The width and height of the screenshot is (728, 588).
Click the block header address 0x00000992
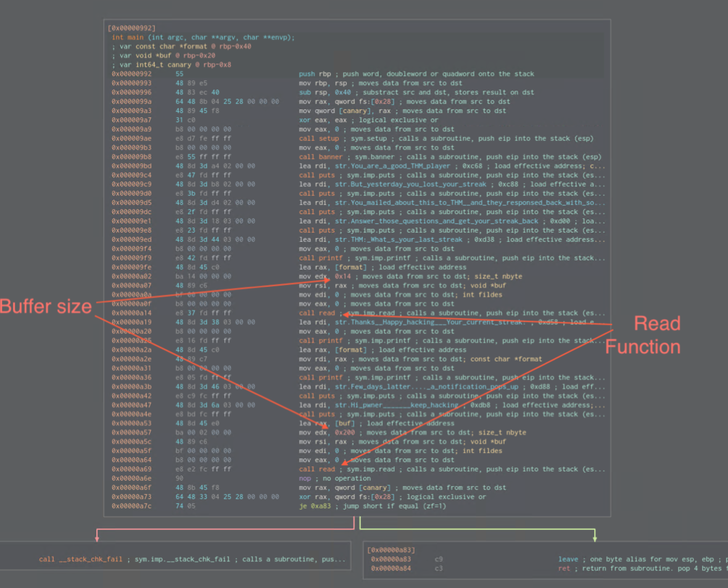pos(131,28)
